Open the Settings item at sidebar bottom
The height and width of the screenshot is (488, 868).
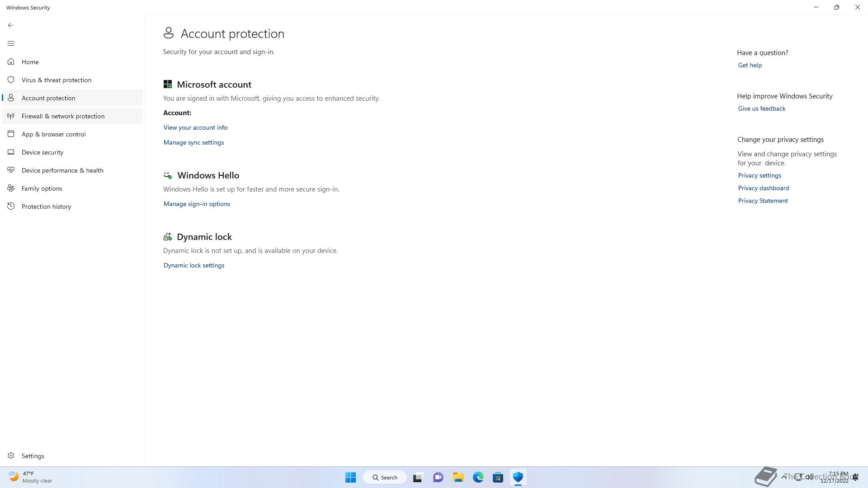pos(72,455)
